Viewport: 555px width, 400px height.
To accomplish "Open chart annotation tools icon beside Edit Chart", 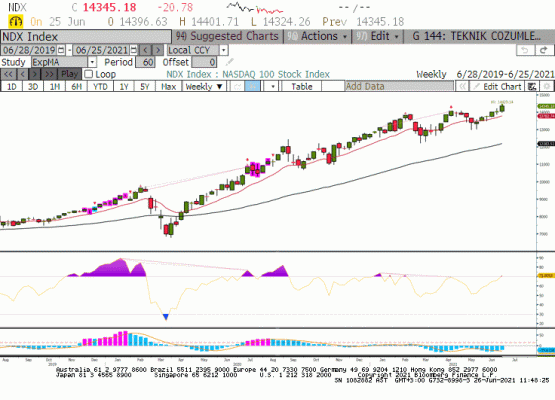I will tap(532, 86).
